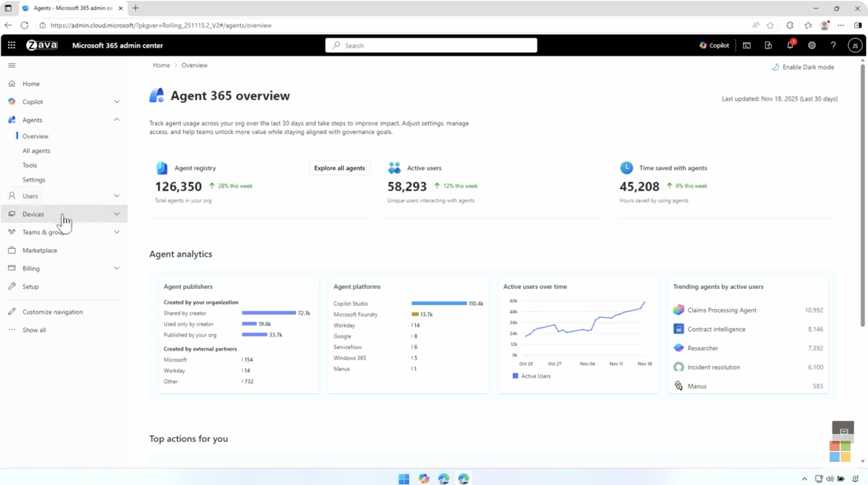
Task: Enable Dark mode
Action: [803, 67]
